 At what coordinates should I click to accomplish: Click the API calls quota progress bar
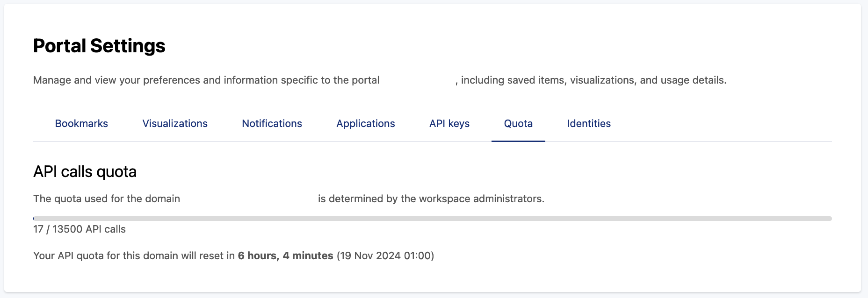(432, 219)
